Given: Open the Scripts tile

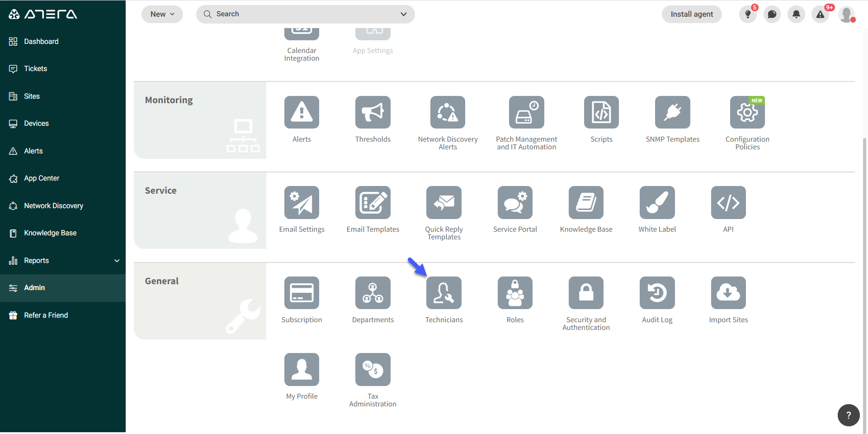Looking at the screenshot, I should pos(601,112).
